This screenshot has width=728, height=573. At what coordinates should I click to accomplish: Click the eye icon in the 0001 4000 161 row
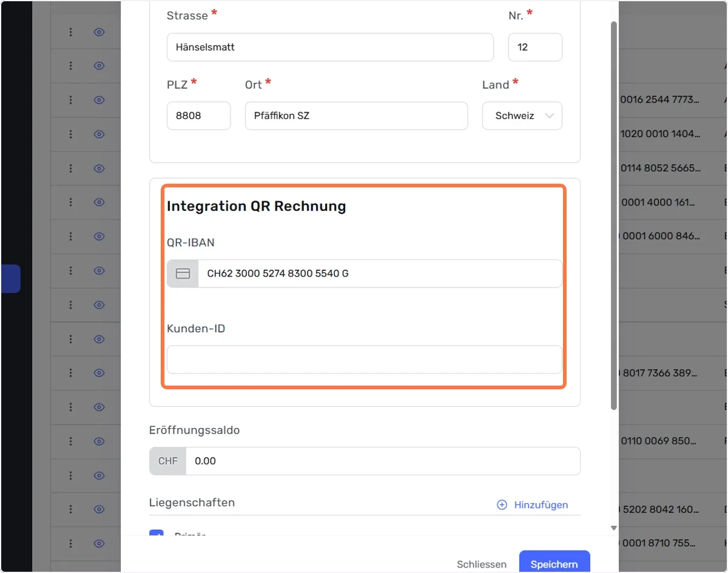99,202
